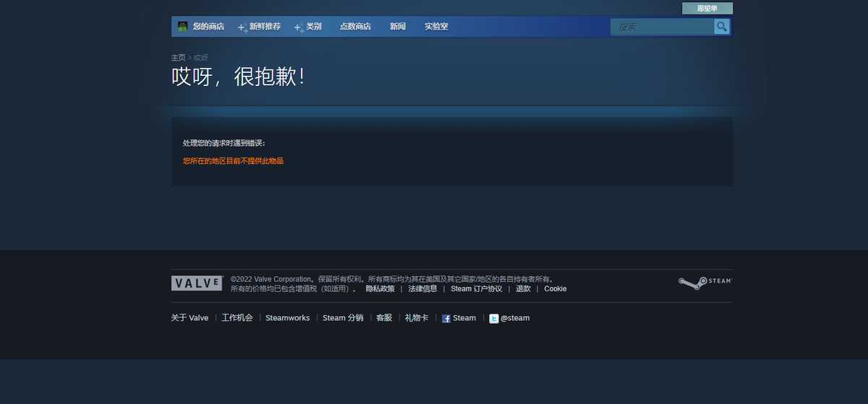868x404 pixels.
Task: Open the 愿望单 wishlist button
Action: [x=707, y=9]
